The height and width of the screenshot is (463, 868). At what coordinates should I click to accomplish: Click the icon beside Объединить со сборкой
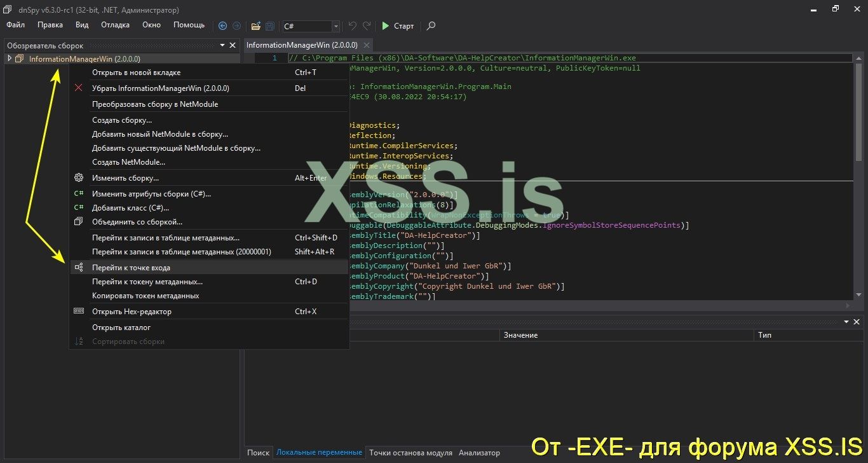coord(78,221)
